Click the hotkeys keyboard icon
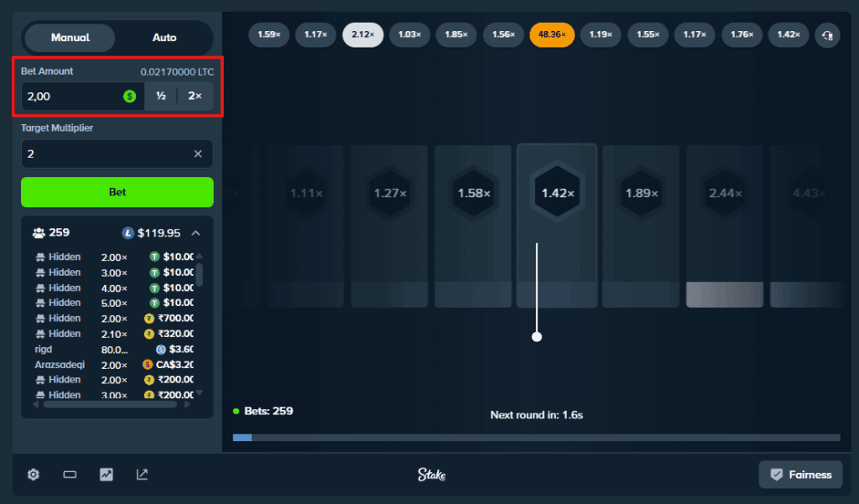 click(70, 475)
